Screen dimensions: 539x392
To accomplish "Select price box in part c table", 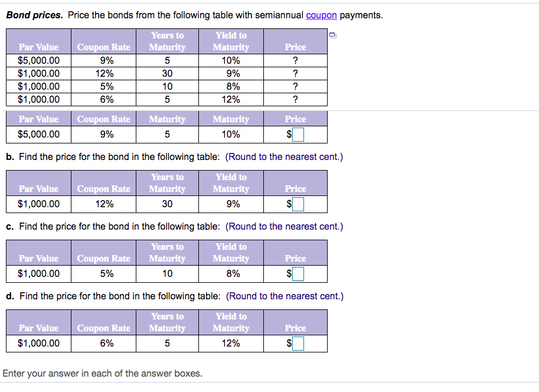I will 298,274.
